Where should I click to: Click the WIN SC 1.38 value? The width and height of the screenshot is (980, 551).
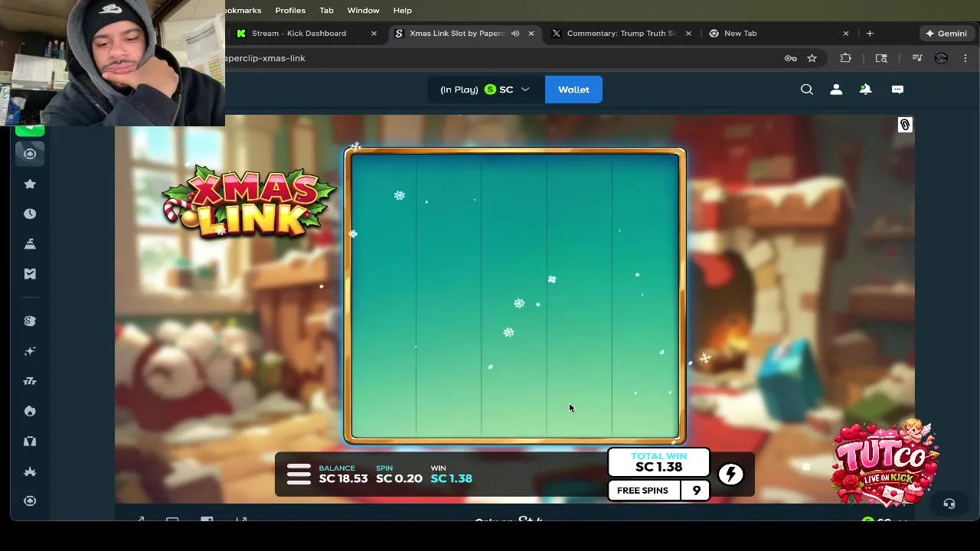click(x=452, y=474)
